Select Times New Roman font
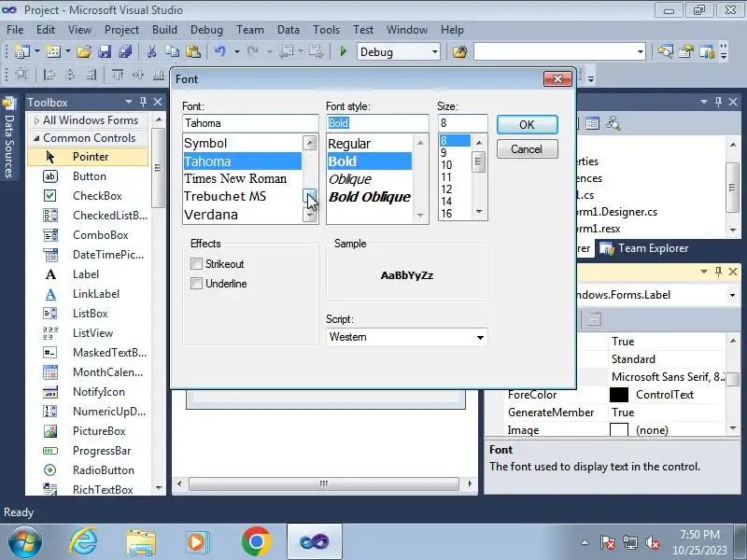 point(242,178)
